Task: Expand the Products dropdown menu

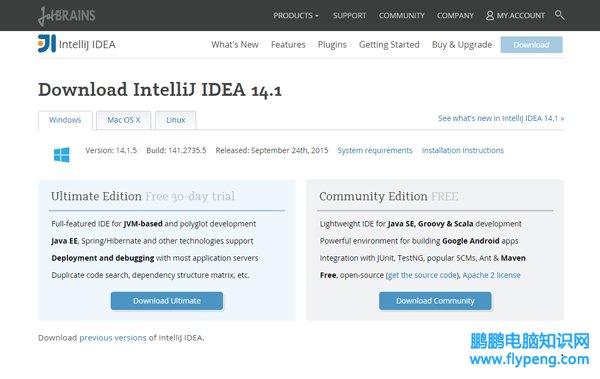Action: (x=296, y=16)
